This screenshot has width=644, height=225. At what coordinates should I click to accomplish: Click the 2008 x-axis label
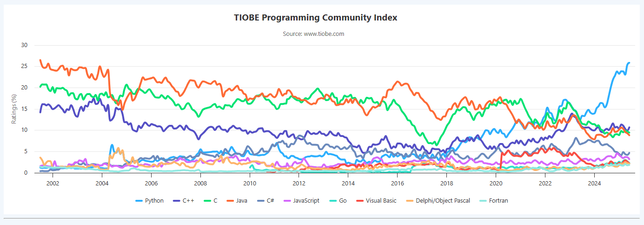pos(200,183)
